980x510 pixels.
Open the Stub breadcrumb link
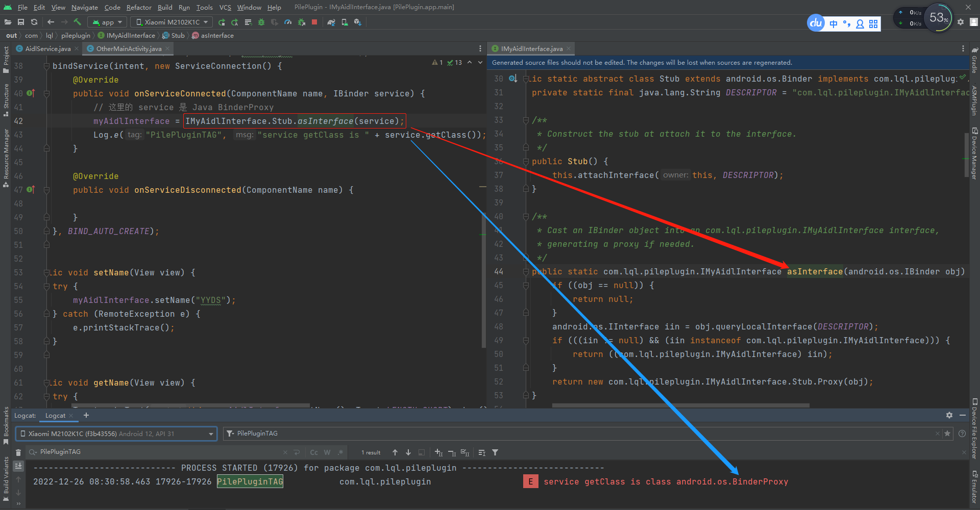(x=177, y=35)
